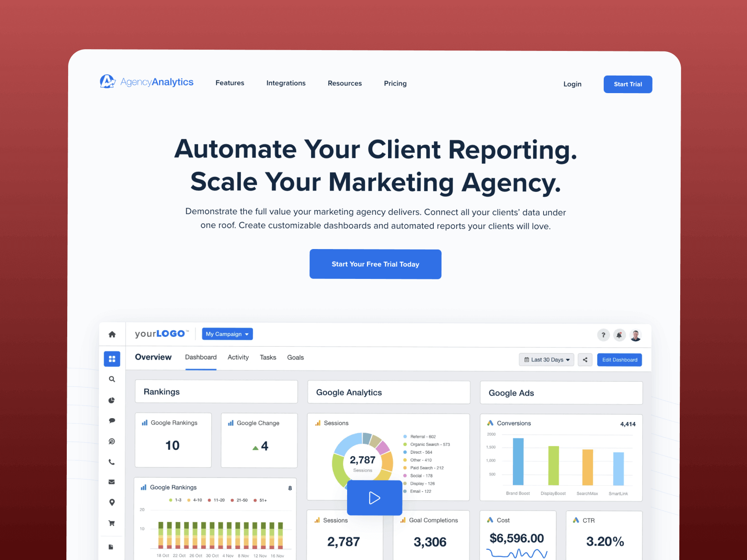Open the Resources menu
Viewport: 747px width, 560px height.
click(345, 83)
